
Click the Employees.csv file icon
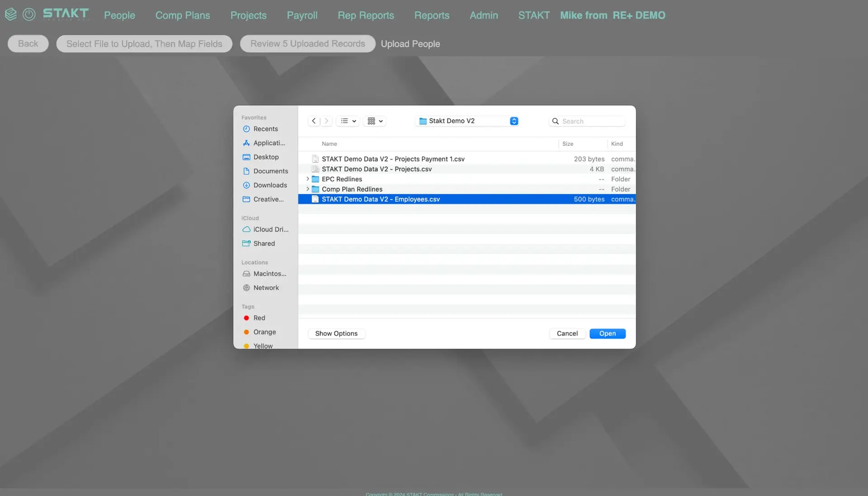click(x=315, y=199)
